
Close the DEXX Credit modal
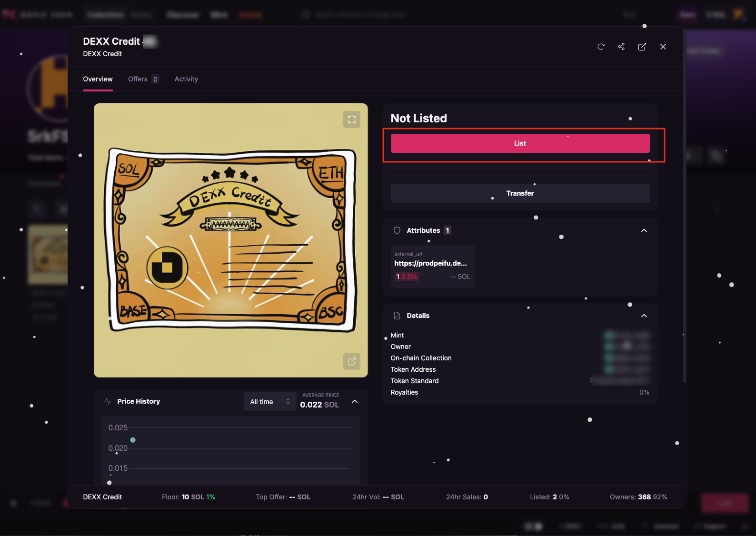point(663,47)
